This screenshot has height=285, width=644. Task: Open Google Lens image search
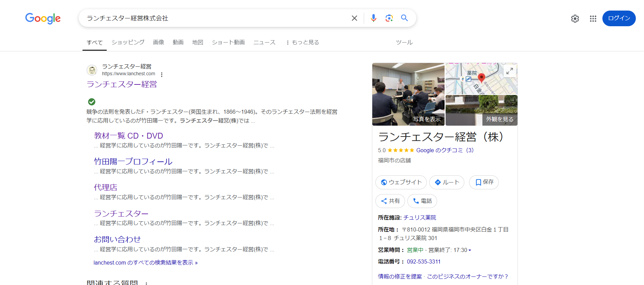click(x=389, y=18)
